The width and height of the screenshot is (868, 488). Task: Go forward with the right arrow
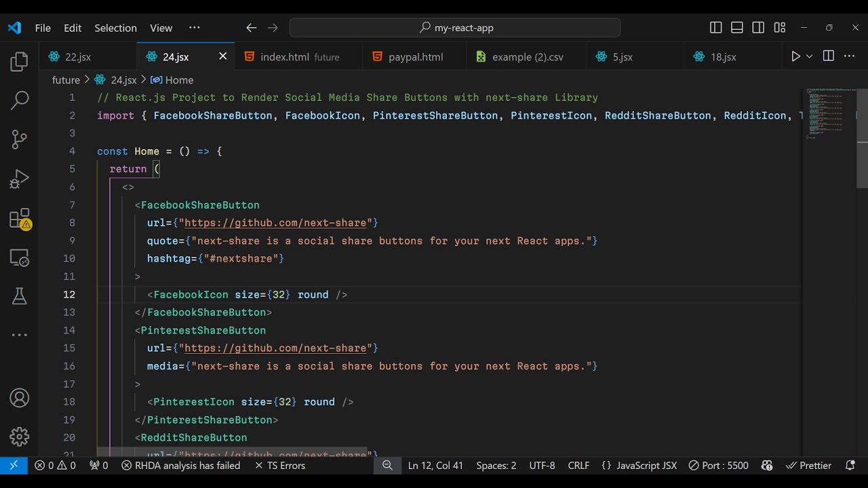[x=273, y=28]
